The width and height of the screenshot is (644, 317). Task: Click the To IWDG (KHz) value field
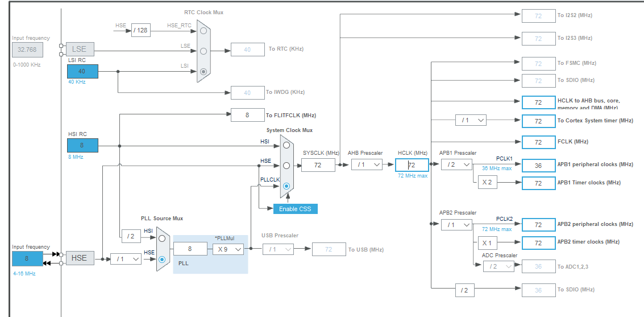pos(248,93)
